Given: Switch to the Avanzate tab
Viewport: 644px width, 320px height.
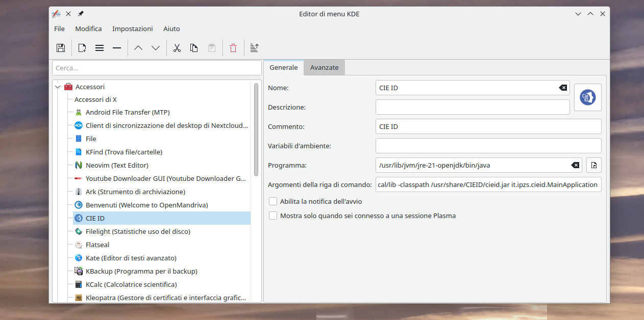Looking at the screenshot, I should pos(325,67).
